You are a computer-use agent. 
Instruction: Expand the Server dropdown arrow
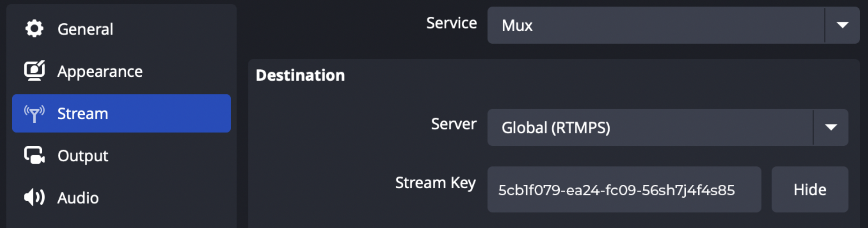[x=831, y=127]
